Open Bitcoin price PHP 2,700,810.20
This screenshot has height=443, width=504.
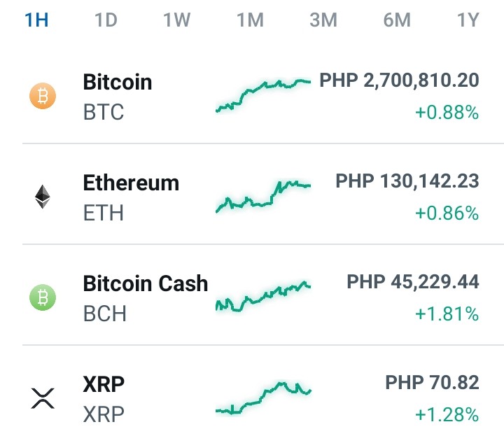pyautogui.click(x=399, y=80)
